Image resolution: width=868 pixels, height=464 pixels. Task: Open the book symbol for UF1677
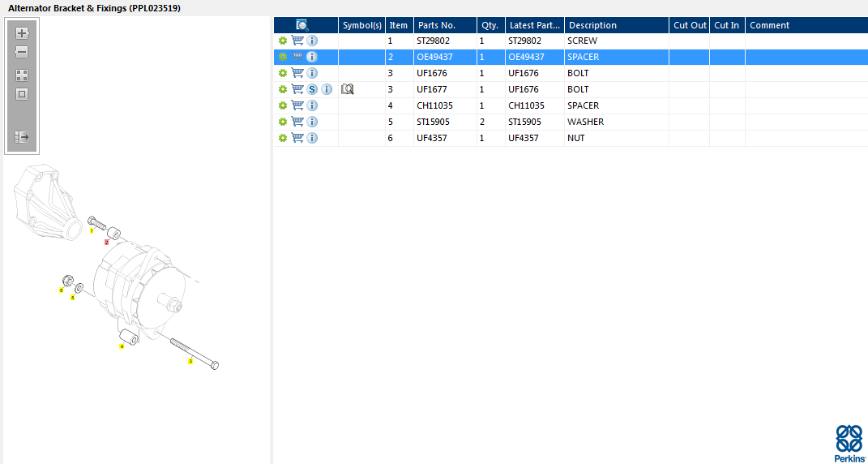point(347,88)
